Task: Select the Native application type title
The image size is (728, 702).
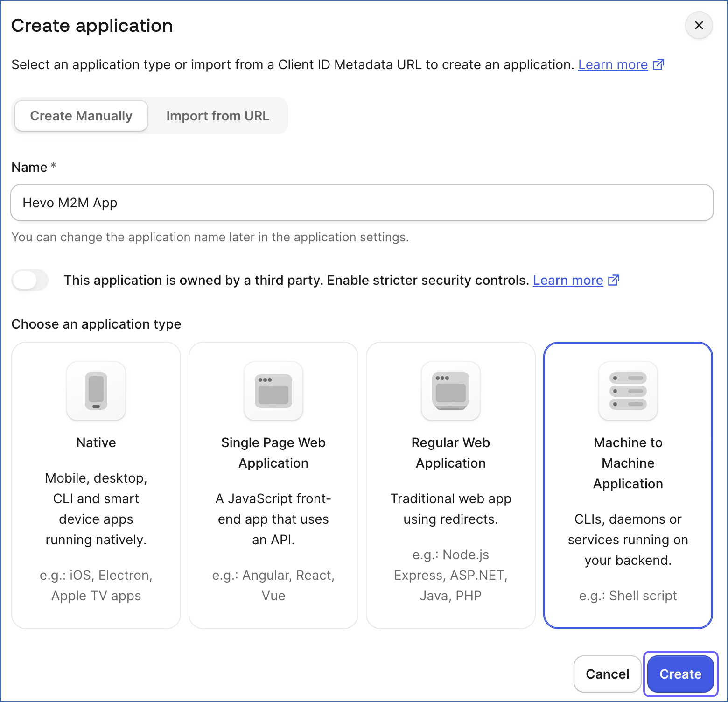Action: point(96,442)
